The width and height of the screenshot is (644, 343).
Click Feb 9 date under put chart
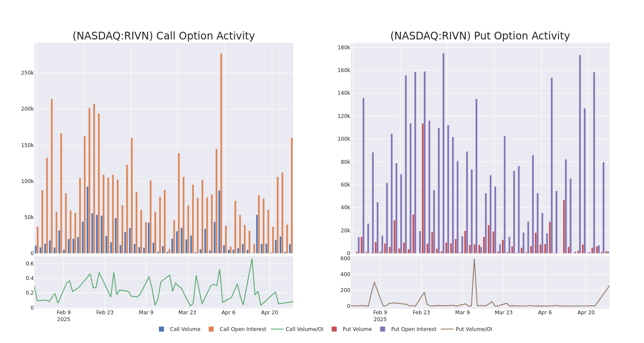click(380, 313)
